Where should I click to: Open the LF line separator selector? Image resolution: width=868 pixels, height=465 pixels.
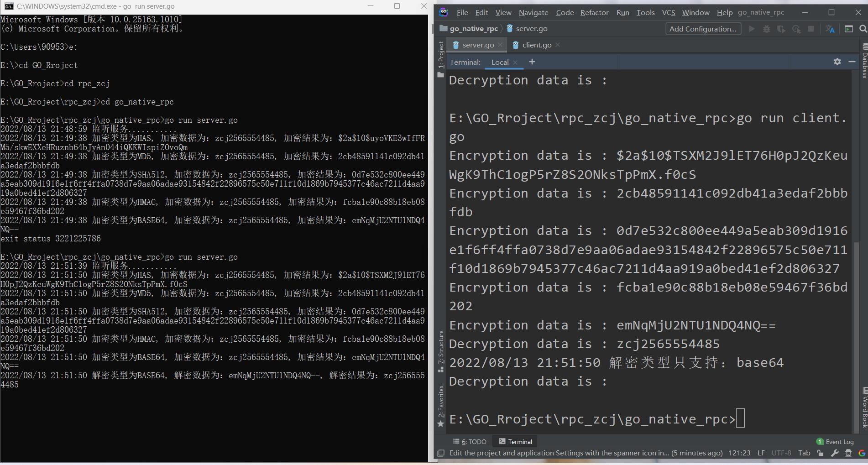point(761,453)
